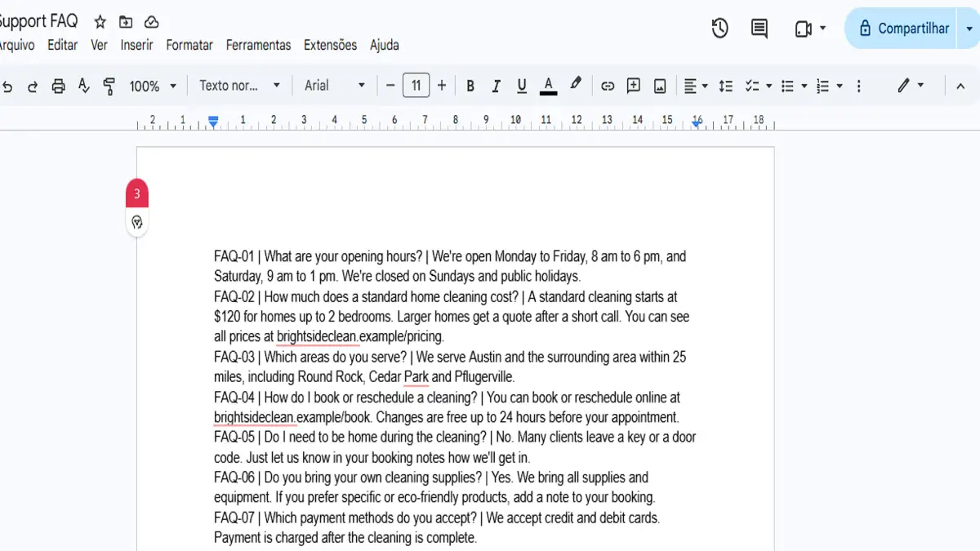
Task: Add a comment from toolbar
Action: click(x=634, y=86)
